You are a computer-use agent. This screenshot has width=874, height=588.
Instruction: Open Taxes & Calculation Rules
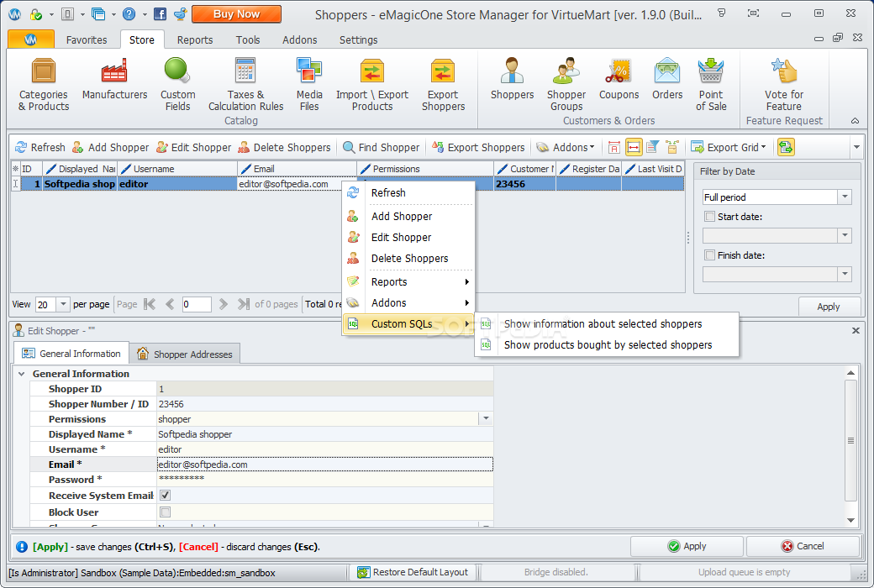pos(245,85)
